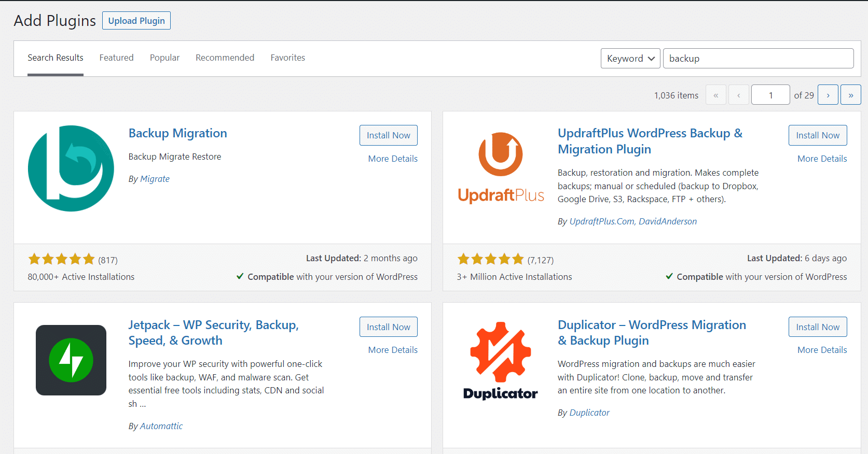Install the Backup Migration plugin

tap(389, 135)
